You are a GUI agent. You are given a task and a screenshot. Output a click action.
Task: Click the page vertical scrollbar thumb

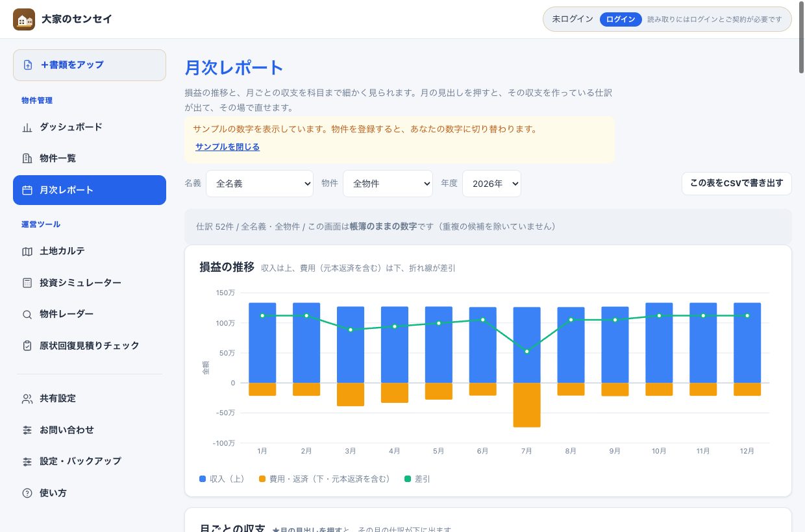coord(802,37)
